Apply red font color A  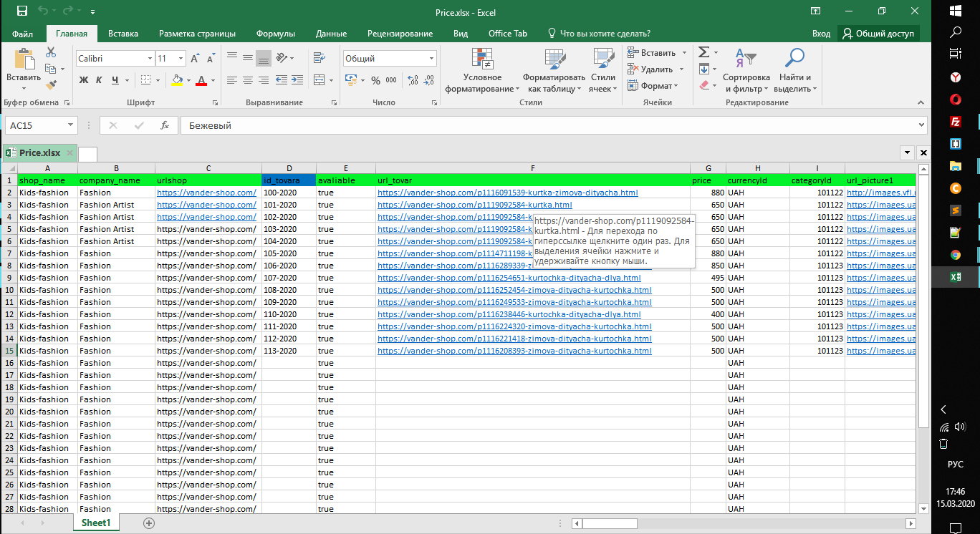tap(201, 80)
